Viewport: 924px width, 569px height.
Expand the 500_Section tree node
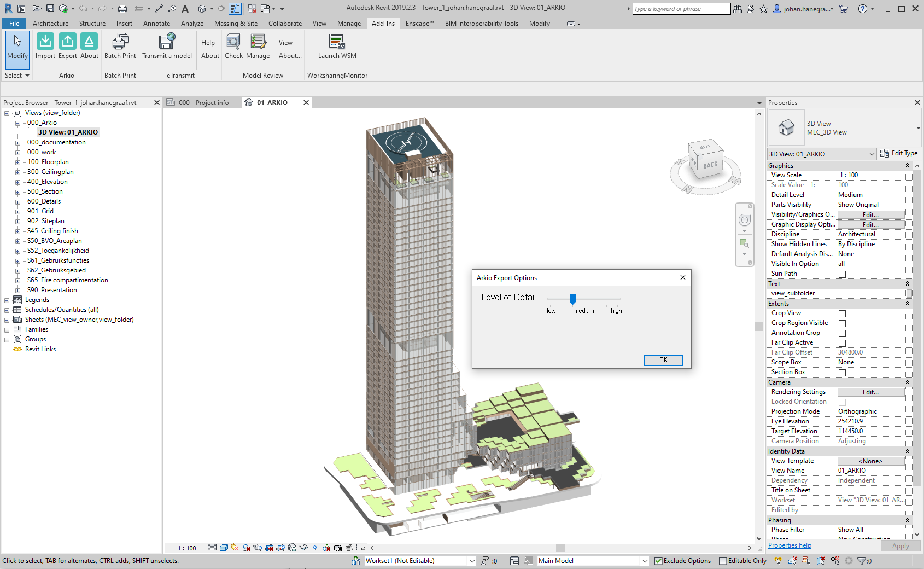pos(17,192)
